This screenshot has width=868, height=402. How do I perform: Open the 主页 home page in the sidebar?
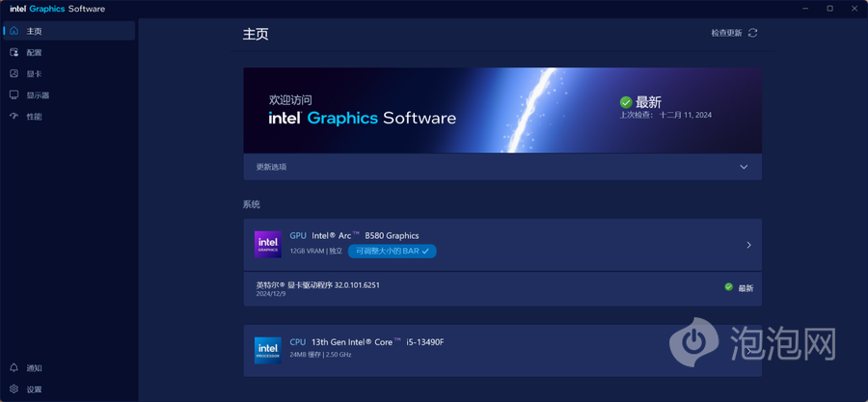tap(69, 31)
